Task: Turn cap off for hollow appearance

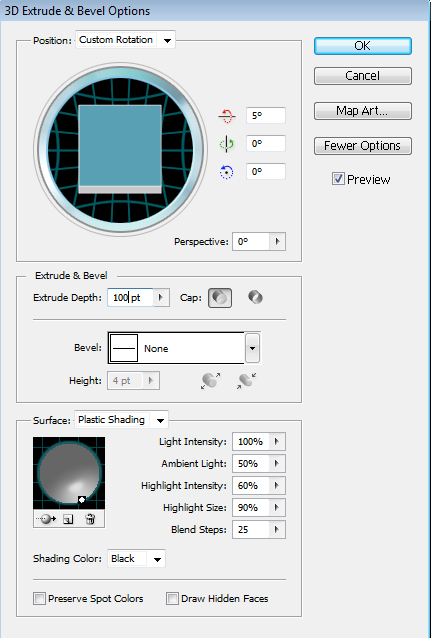Action: click(x=255, y=297)
